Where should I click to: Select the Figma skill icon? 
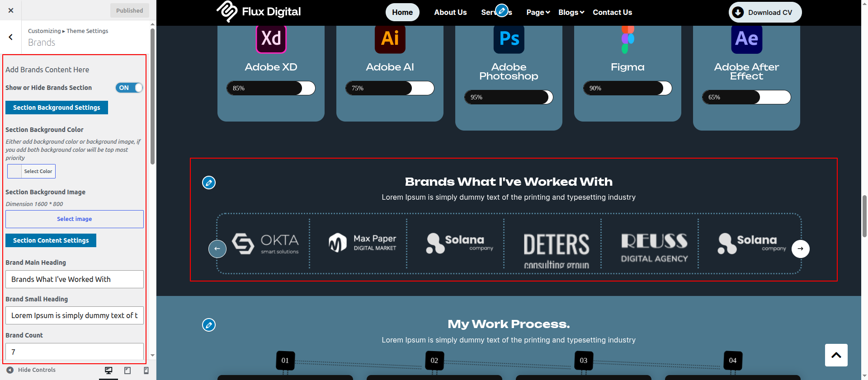628,39
